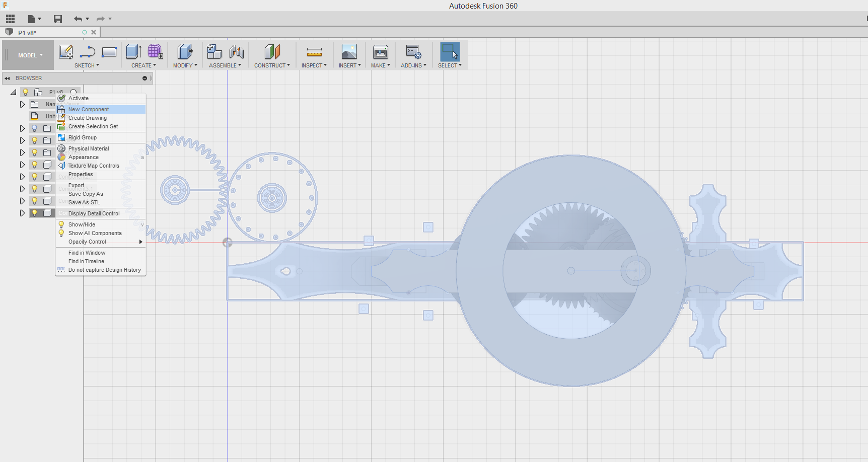Open the data panel grid icon
Image resolution: width=868 pixels, height=462 pixels.
[10, 19]
